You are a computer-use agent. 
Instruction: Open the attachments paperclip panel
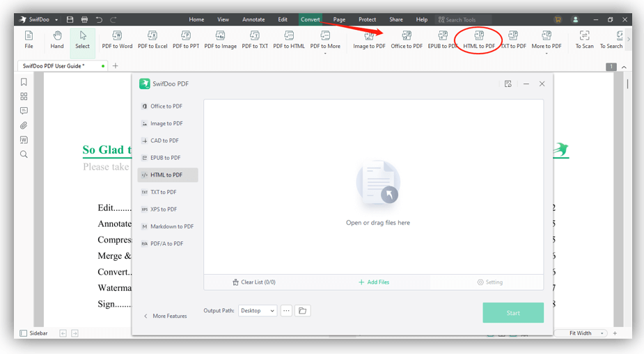[24, 125]
